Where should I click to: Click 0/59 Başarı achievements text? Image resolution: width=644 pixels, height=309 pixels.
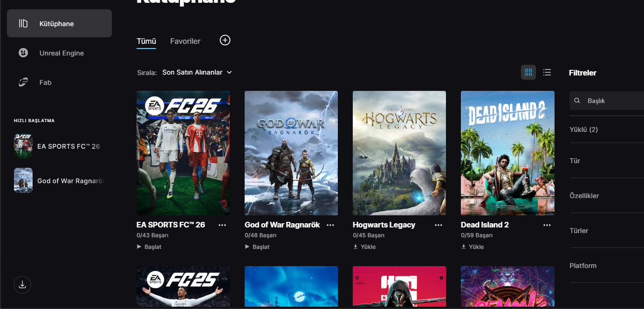pos(477,236)
